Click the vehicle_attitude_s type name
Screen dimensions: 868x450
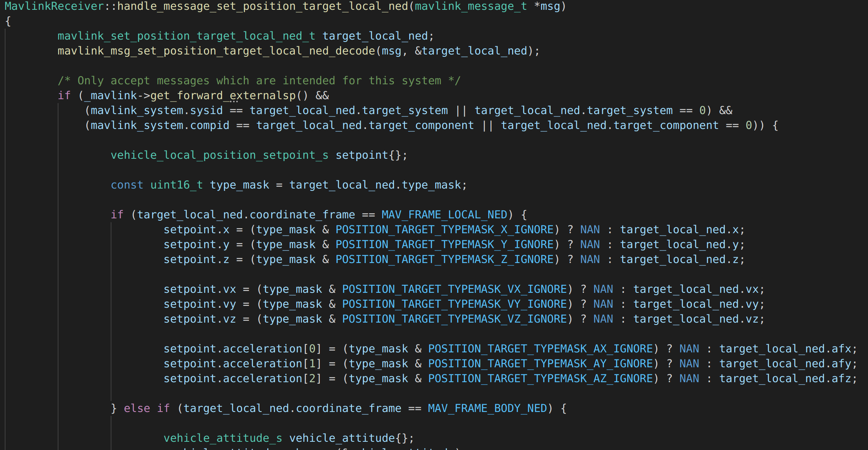point(223,438)
